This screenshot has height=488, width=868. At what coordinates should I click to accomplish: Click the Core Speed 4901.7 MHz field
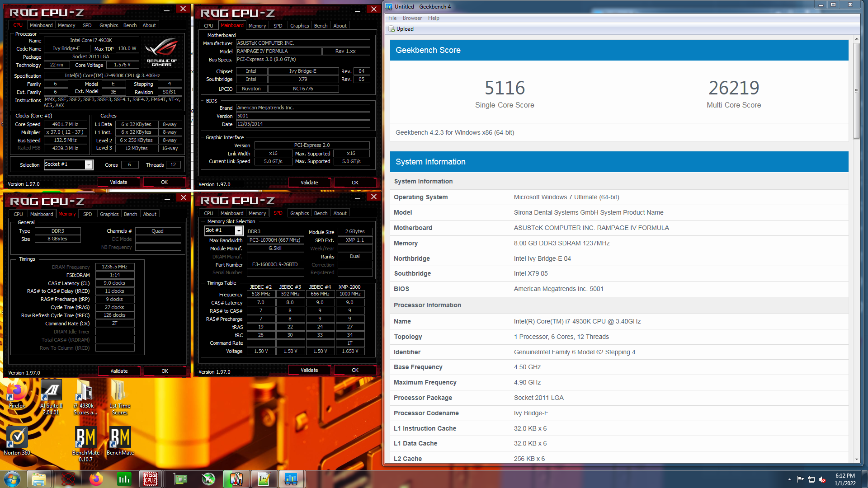point(65,124)
